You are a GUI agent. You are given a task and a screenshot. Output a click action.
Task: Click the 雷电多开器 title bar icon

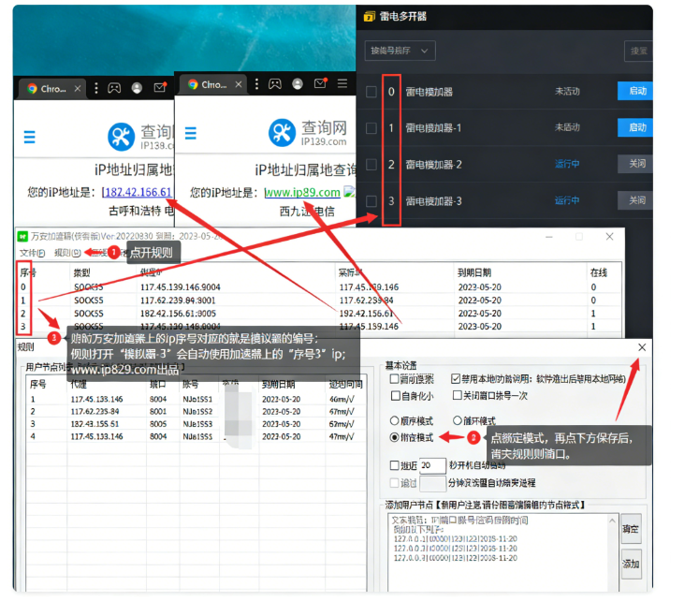pos(369,17)
